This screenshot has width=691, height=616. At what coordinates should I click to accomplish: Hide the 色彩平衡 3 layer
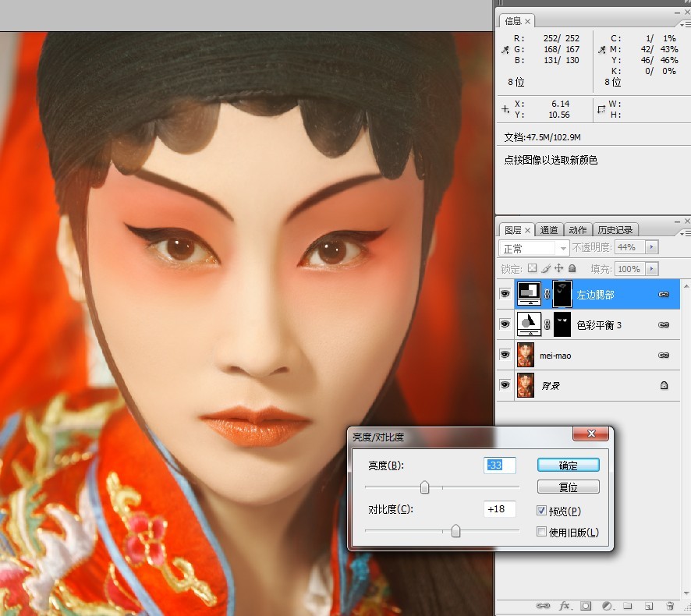pyautogui.click(x=505, y=324)
